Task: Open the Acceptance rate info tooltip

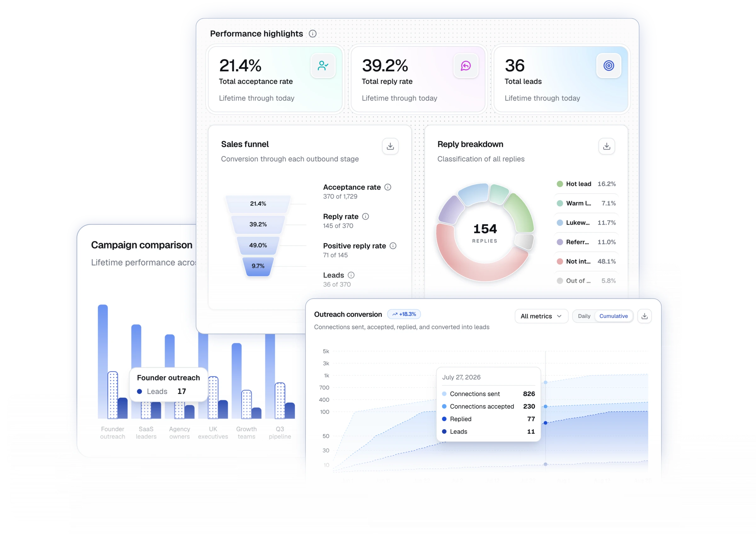Action: point(388,187)
